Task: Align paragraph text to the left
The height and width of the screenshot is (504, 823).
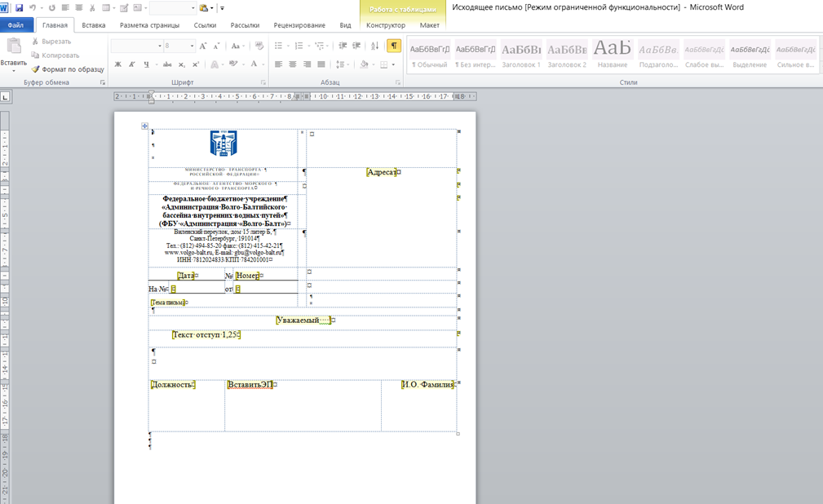Action: coord(279,64)
